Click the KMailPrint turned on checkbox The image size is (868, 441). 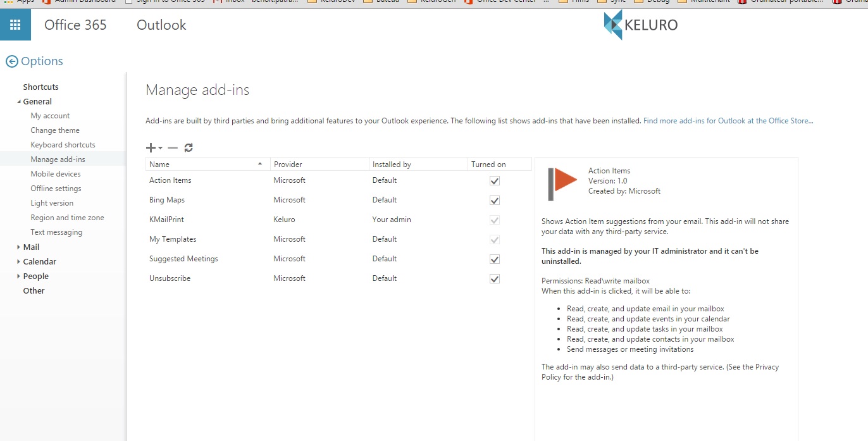click(495, 220)
